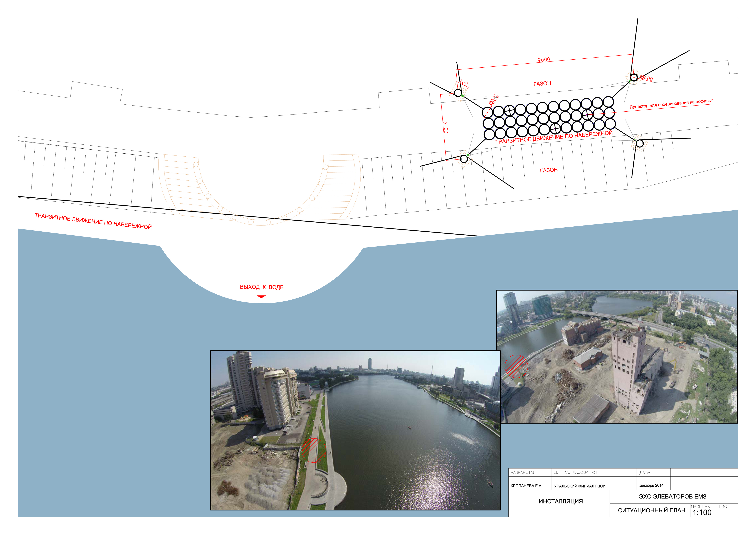Click the crossed projector circle on leader line
Image resolution: width=756 pixels, height=535 pixels.
(x=587, y=115)
